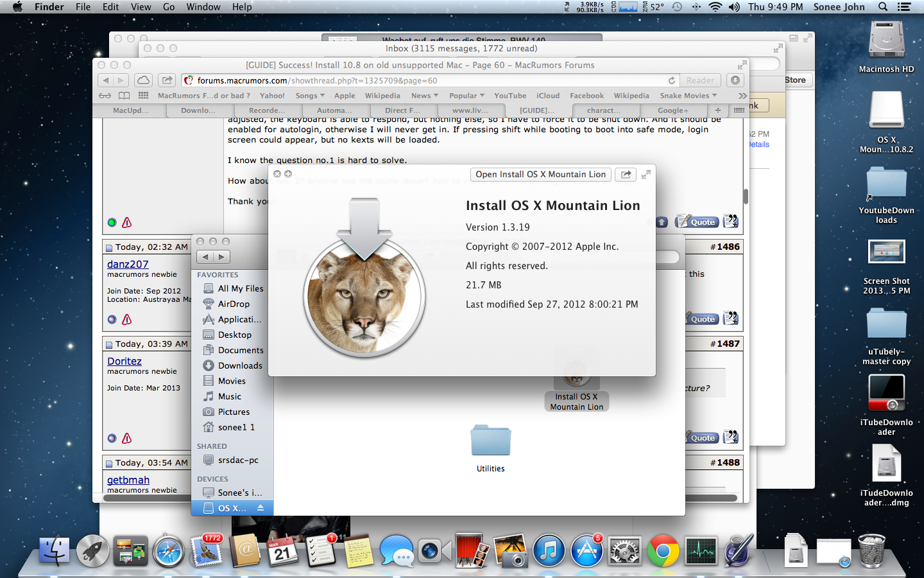Click Safari share button in toolbar
Screen dimensions: 924x578
tap(167, 80)
